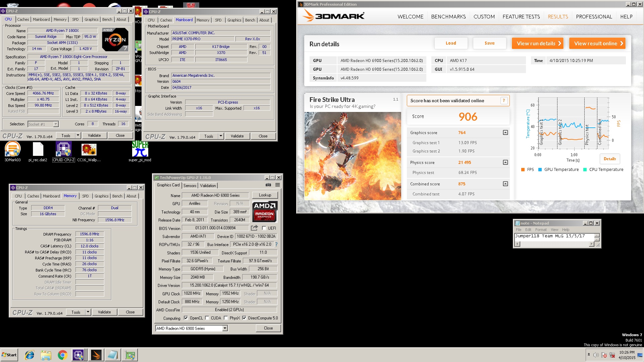The height and width of the screenshot is (362, 644).
Task: Switch to Caches tab in CPU-Z CPU window
Action: click(x=23, y=19)
